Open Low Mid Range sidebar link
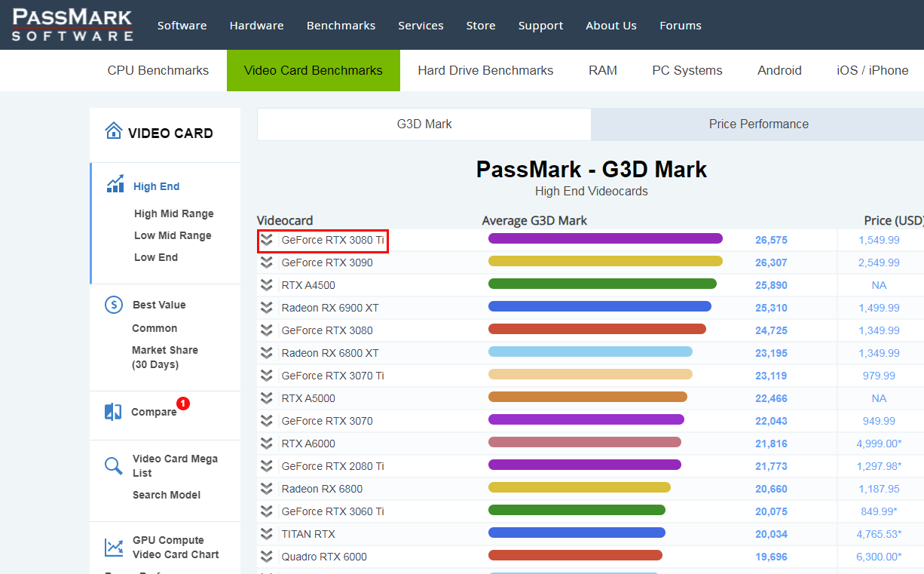The width and height of the screenshot is (924, 574). pos(173,235)
